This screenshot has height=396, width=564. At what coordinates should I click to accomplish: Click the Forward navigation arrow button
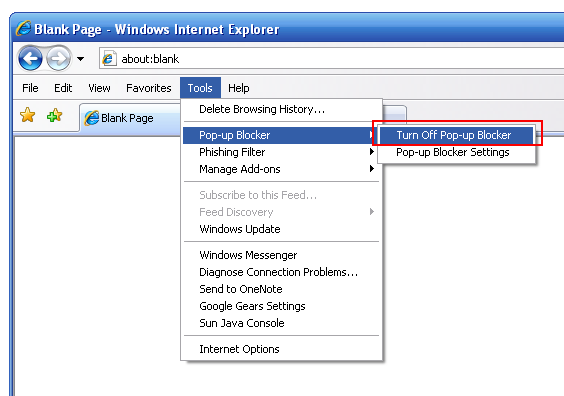[58, 58]
